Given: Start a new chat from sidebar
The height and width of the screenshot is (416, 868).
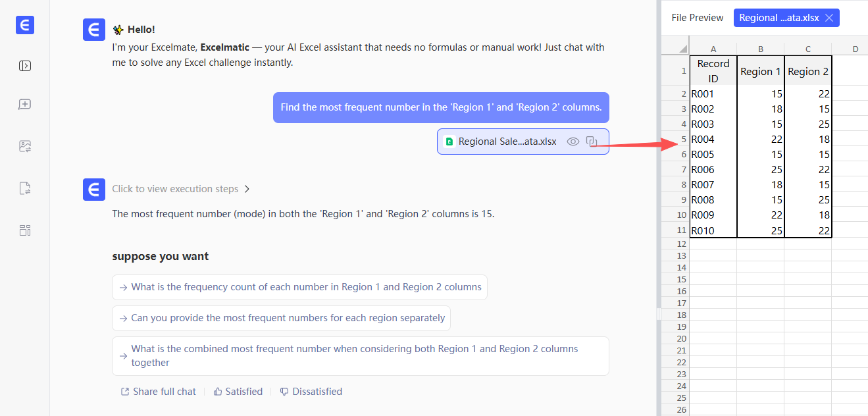Looking at the screenshot, I should (x=25, y=105).
